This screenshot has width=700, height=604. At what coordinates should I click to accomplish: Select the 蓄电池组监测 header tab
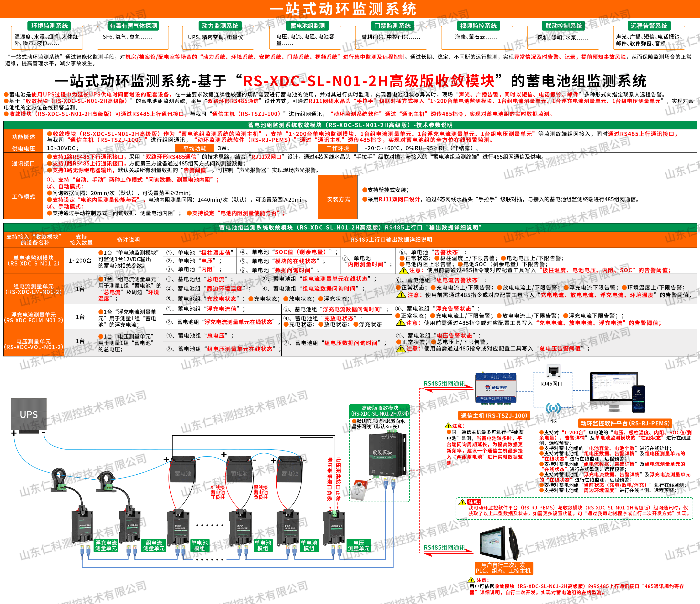click(307, 26)
